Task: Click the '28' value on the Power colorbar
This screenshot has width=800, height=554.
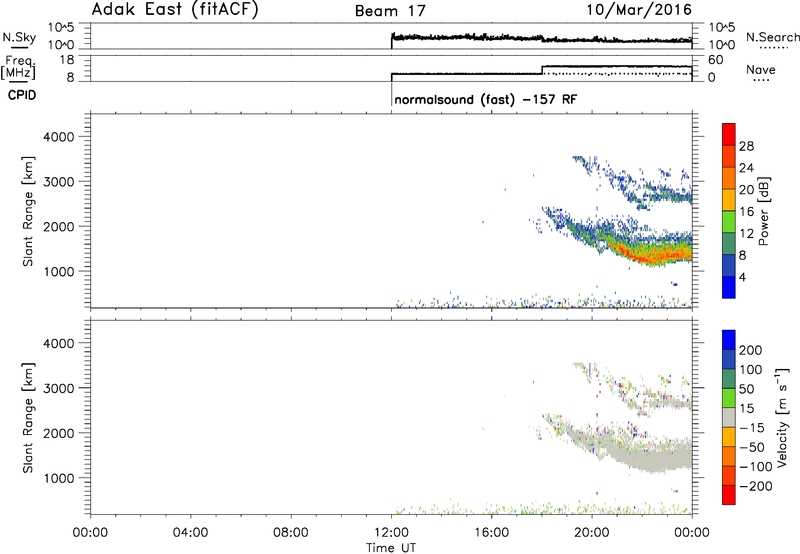Action: (x=746, y=146)
